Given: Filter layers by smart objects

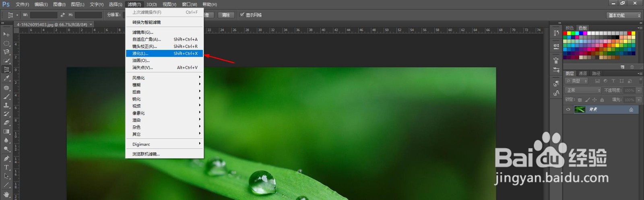Looking at the screenshot, I should 630,81.
